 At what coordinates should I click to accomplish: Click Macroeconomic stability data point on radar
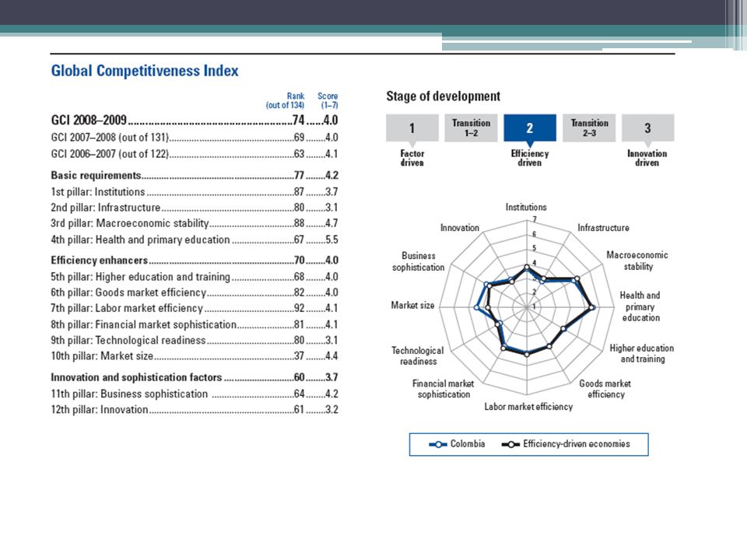pyautogui.click(x=577, y=278)
